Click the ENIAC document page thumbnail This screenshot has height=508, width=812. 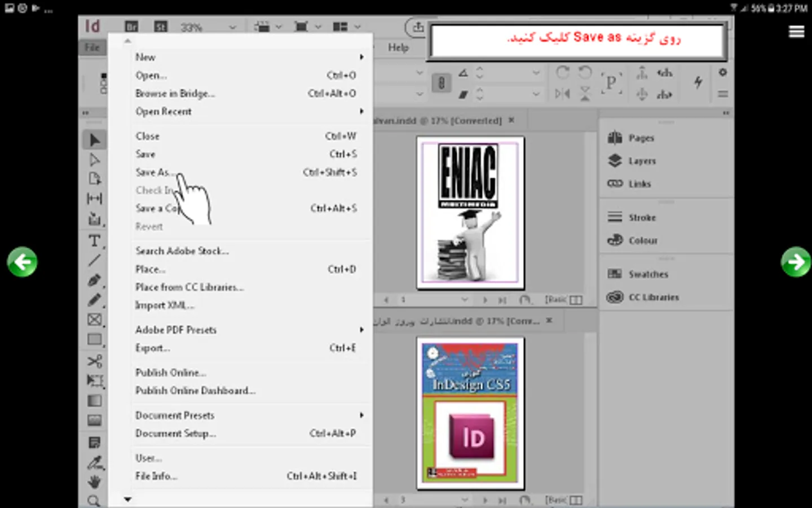[x=470, y=213]
